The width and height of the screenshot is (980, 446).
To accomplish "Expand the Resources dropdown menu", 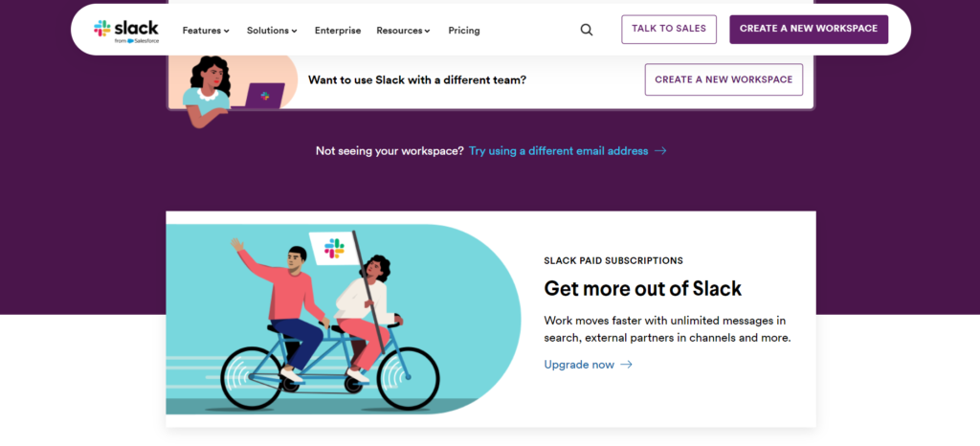I will pyautogui.click(x=403, y=30).
